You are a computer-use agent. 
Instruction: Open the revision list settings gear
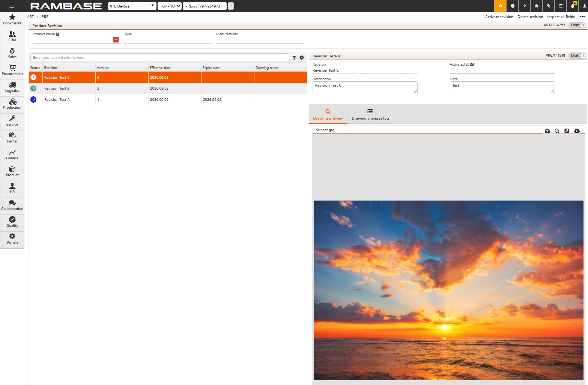pyautogui.click(x=302, y=58)
